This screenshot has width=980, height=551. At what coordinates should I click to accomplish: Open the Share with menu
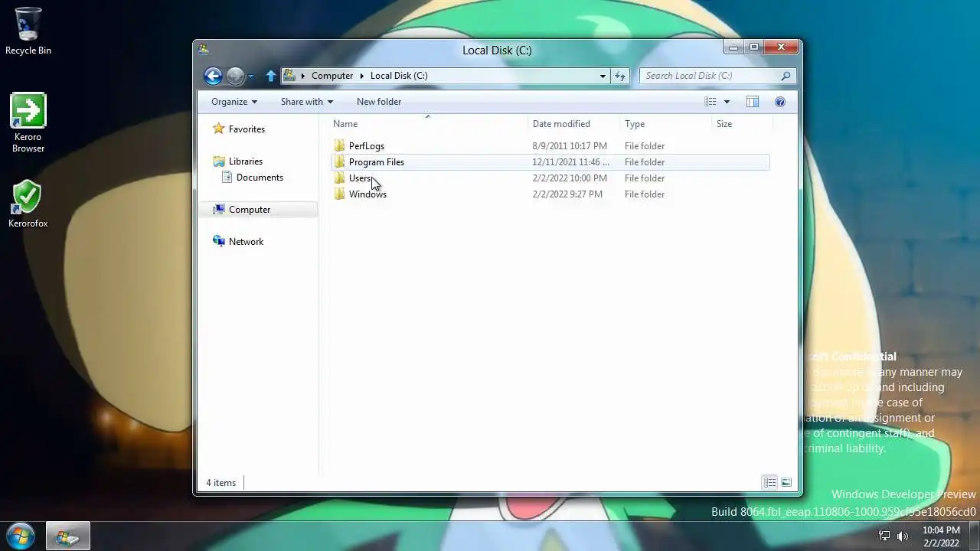307,102
